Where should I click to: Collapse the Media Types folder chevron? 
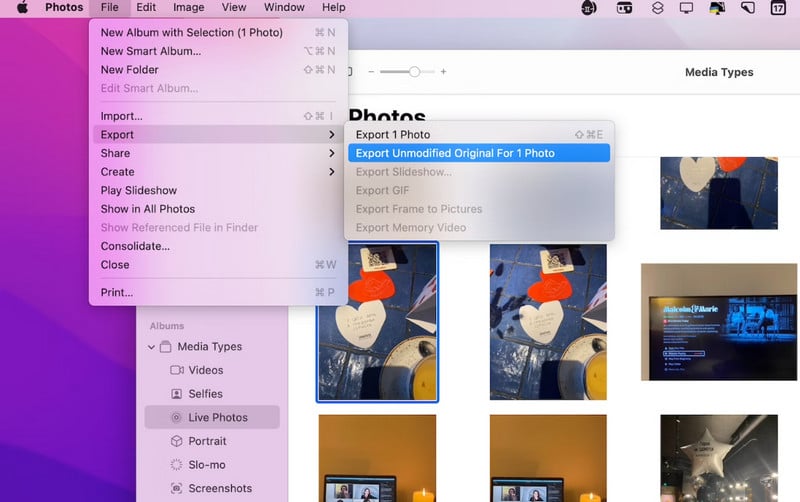coord(151,347)
